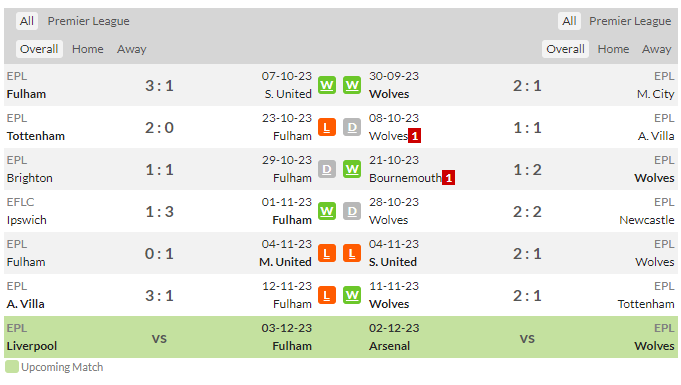Open the Liverpool vs Fulham upcoming match

159,337
